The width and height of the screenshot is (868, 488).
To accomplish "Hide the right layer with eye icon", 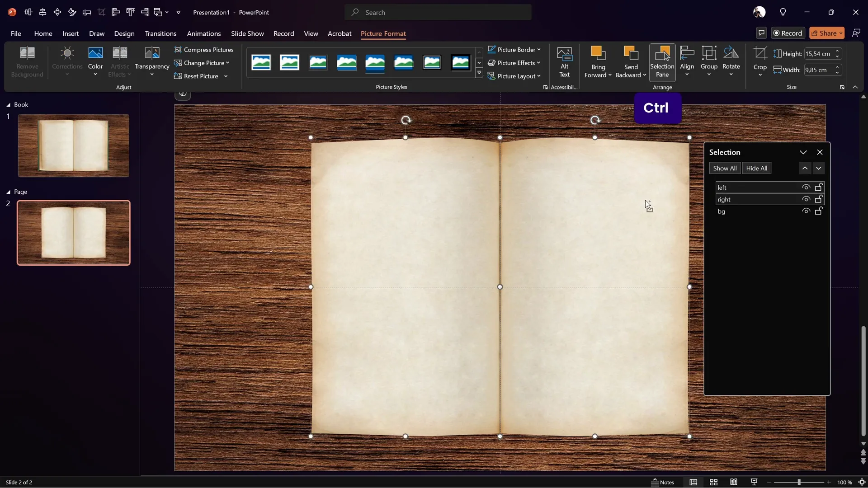I will pos(806,199).
